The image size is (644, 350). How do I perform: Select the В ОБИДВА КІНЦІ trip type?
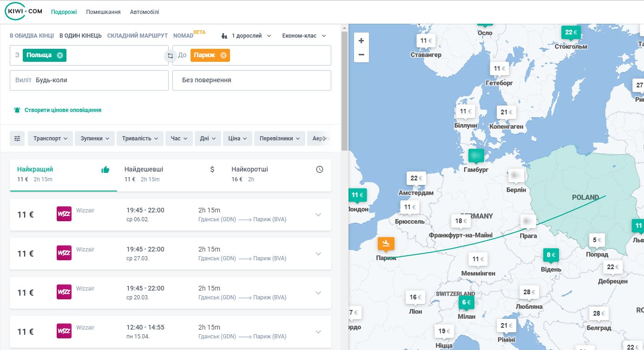[32, 36]
